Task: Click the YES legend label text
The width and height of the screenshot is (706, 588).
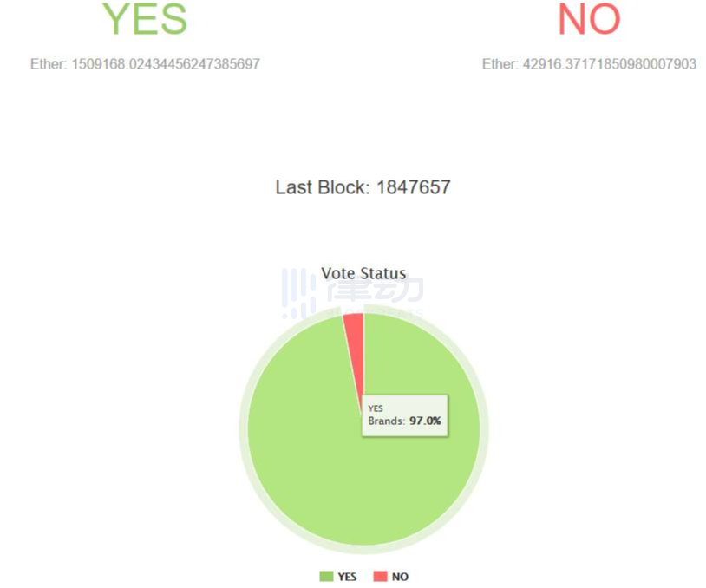Action: click(x=347, y=577)
